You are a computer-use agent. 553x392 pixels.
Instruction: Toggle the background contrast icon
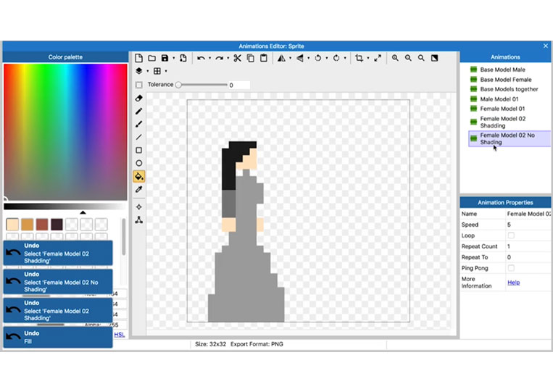click(x=435, y=58)
